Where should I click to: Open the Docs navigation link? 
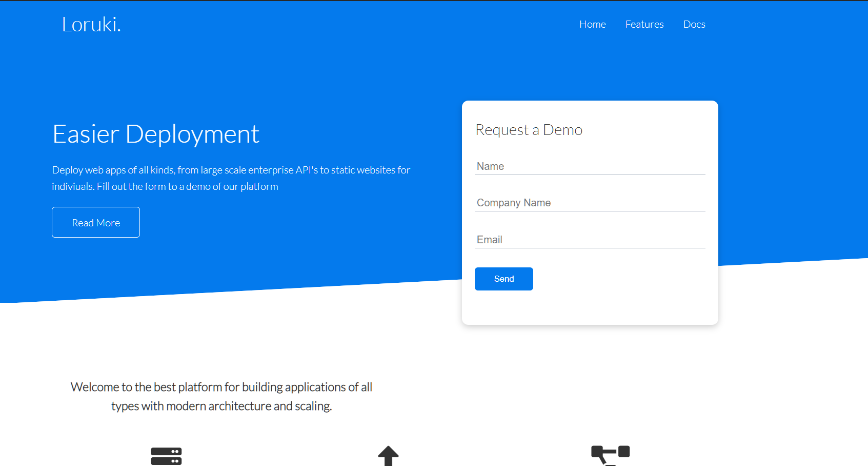[694, 24]
